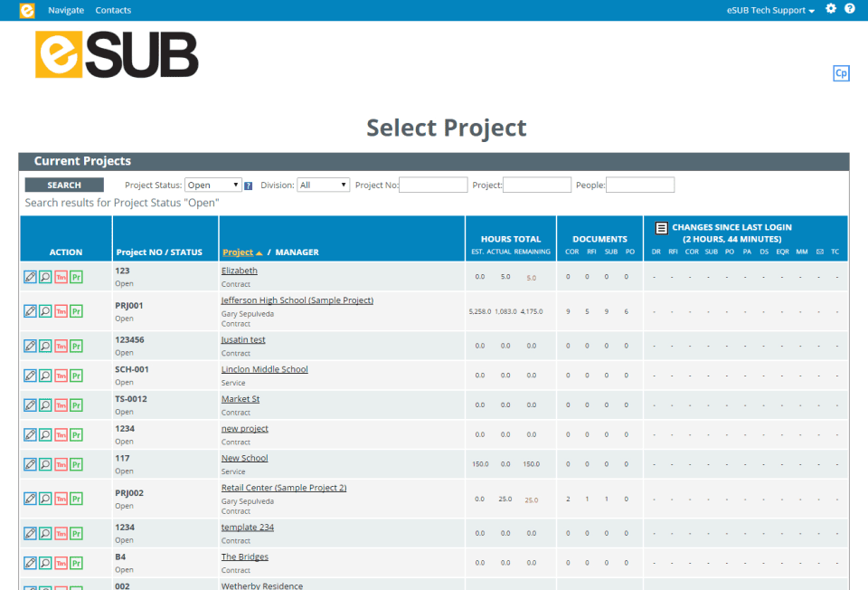
Task: View PRJ001 using the magnifier icon
Action: pos(45,311)
